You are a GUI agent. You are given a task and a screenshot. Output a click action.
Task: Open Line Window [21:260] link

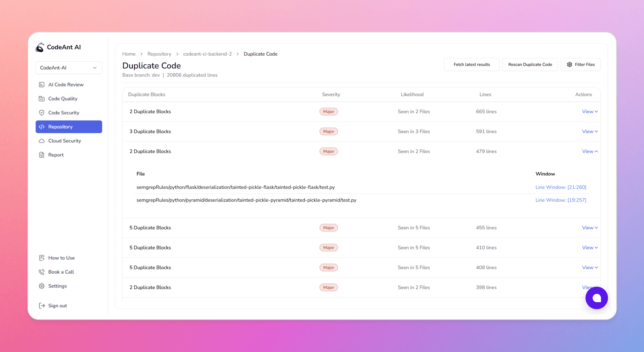tap(561, 187)
